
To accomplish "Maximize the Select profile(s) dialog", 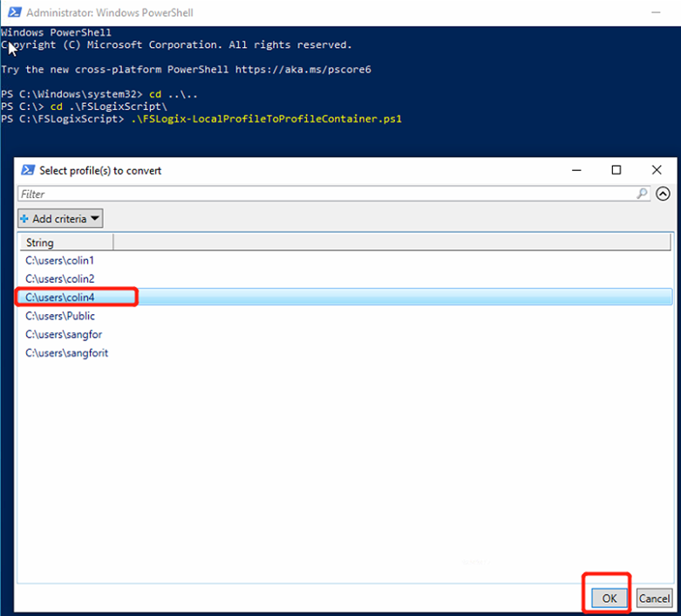I will coord(616,170).
